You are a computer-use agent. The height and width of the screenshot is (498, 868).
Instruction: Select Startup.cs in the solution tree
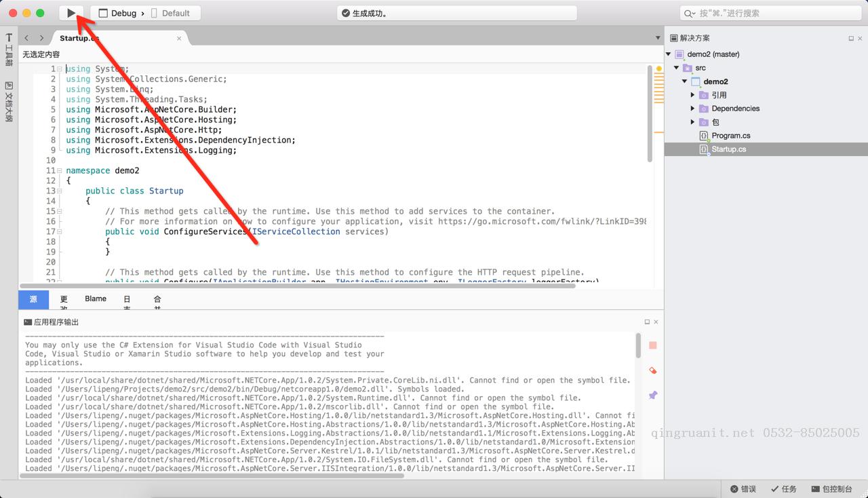pyautogui.click(x=729, y=149)
